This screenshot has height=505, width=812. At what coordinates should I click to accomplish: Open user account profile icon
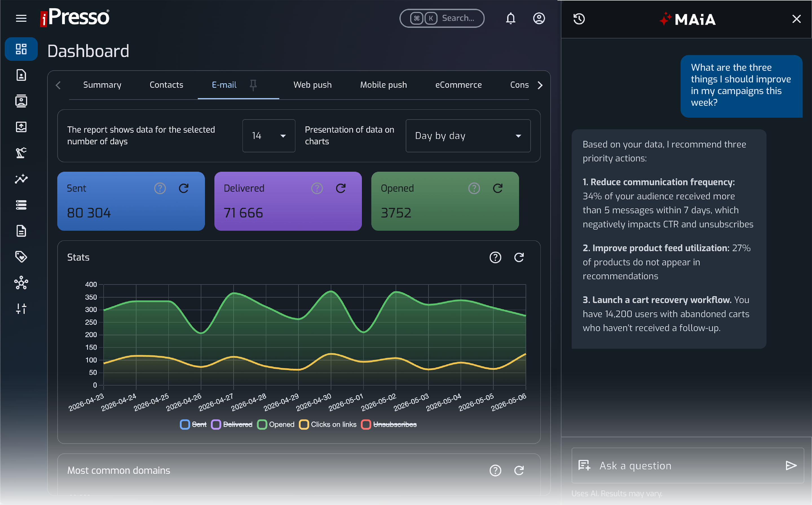(539, 18)
